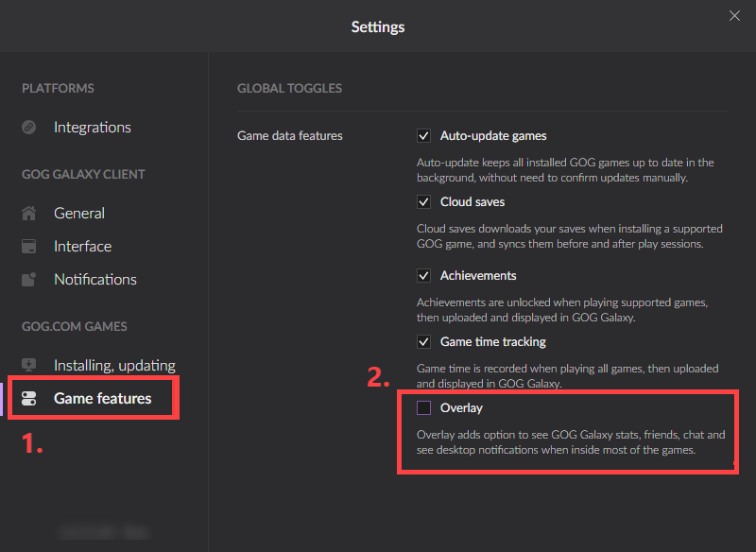Image resolution: width=756 pixels, height=552 pixels.
Task: Click the description starting 'Overlay adds option'
Action: (x=571, y=442)
